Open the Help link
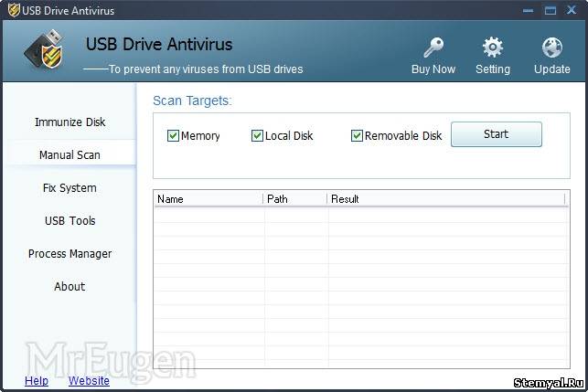The width and height of the screenshot is (588, 392). [37, 381]
